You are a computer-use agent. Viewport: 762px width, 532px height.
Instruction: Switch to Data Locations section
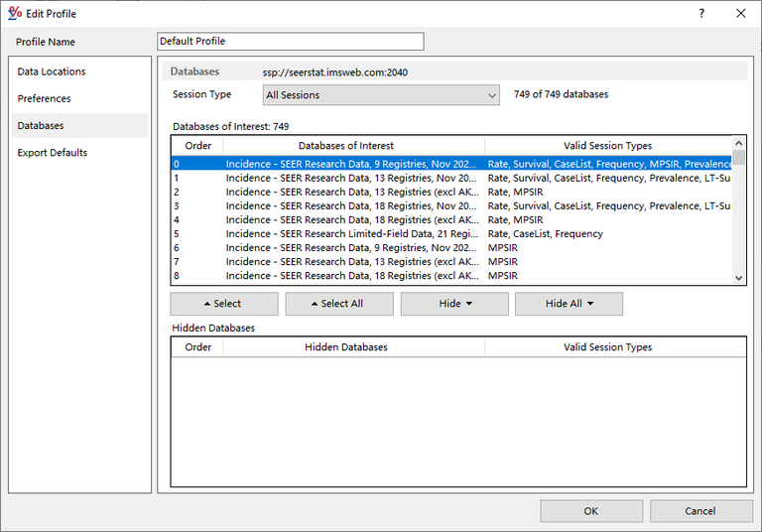pyautogui.click(x=52, y=71)
